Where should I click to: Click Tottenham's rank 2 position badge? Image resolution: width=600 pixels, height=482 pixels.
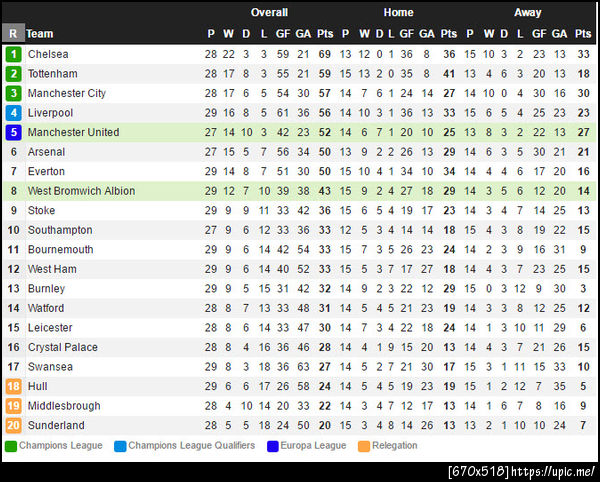(13, 74)
